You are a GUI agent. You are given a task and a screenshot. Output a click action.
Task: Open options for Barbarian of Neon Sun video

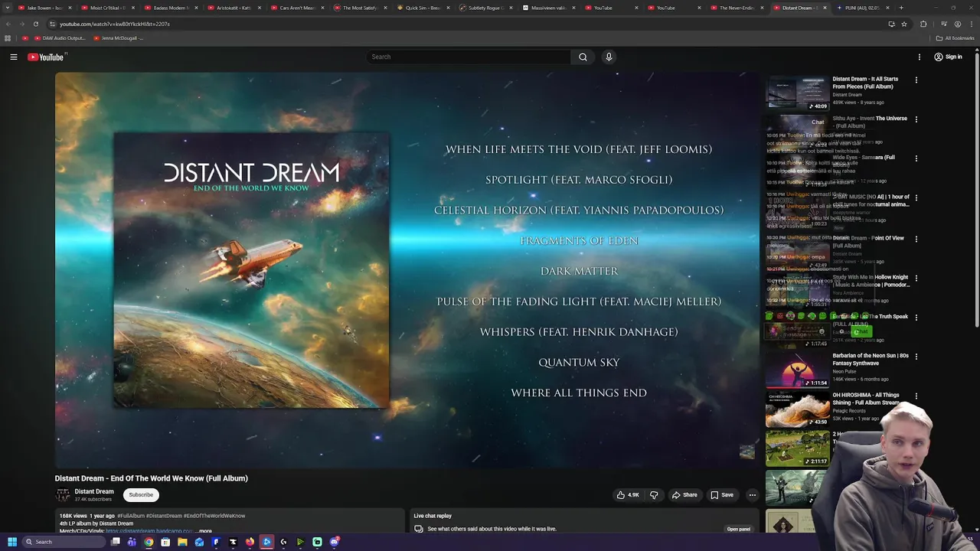pyautogui.click(x=916, y=357)
